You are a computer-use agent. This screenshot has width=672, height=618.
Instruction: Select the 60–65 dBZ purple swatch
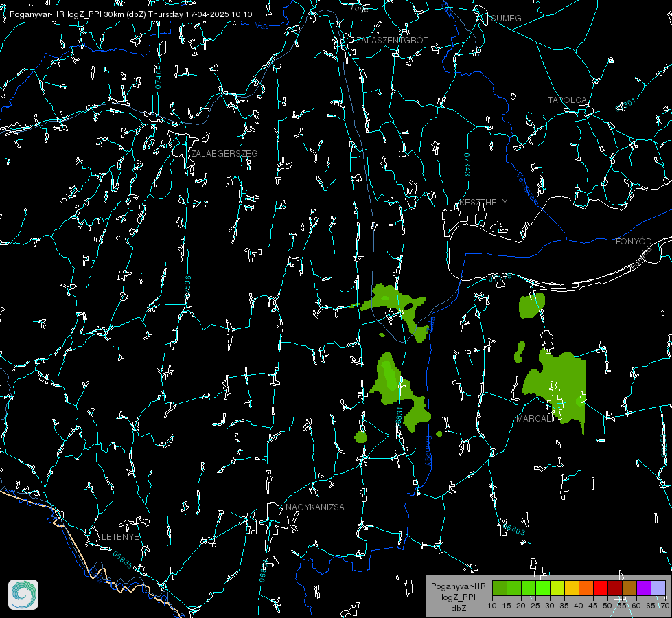644,588
